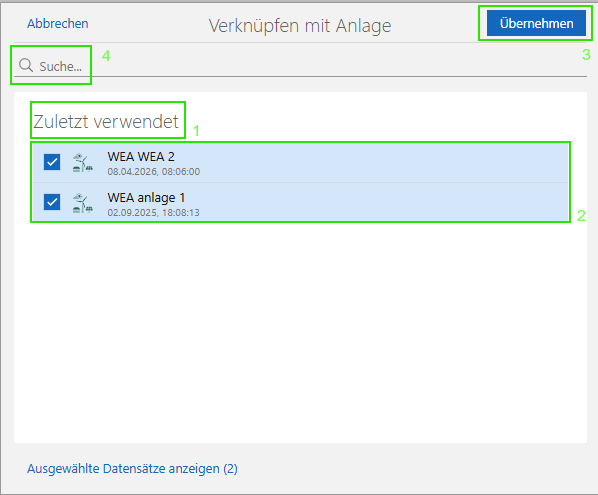Screen dimensions: 598x495
Task: Click the plant icon of WEA anlage 1
Action: [83, 203]
